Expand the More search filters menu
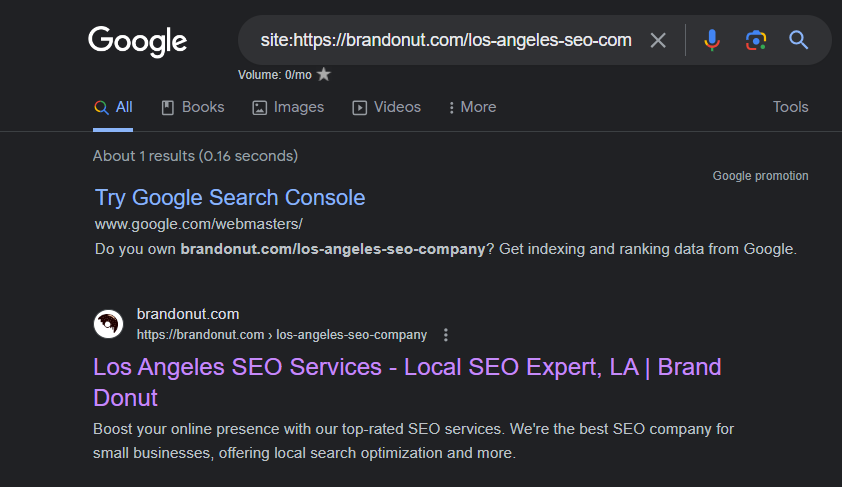842x487 pixels. (x=472, y=107)
